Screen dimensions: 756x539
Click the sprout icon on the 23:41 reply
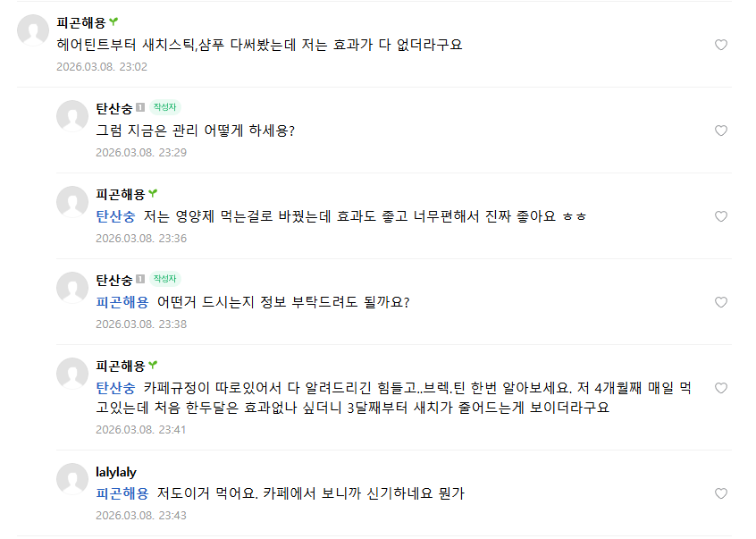(153, 366)
